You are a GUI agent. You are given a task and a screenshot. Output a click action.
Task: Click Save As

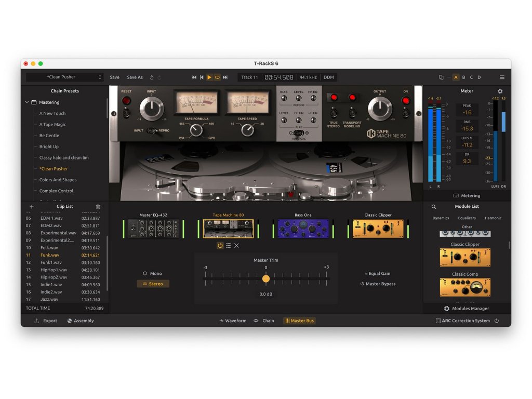tap(135, 77)
